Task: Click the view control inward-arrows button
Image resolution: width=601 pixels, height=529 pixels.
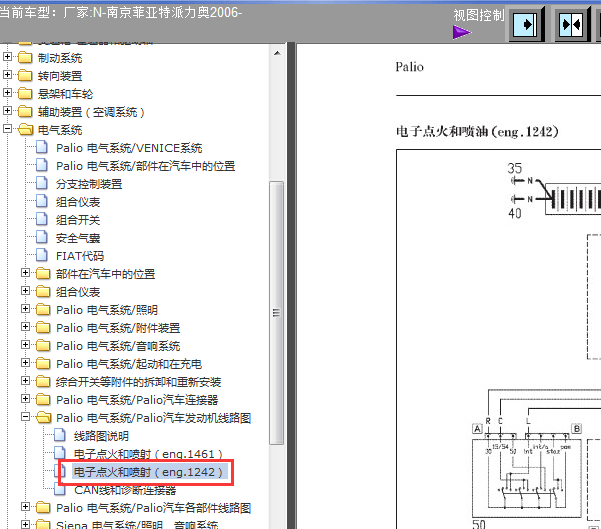Action: [x=571, y=25]
